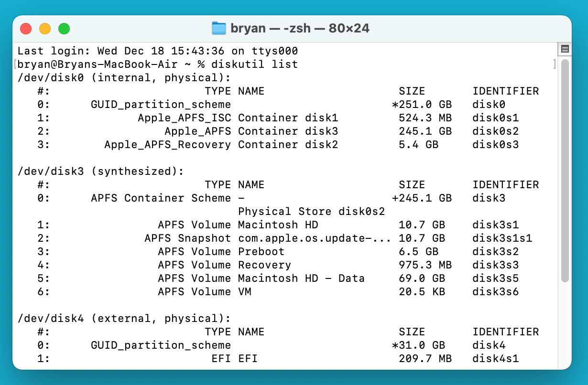Click the "/dev/disk4 (external, physical):" line

tap(124, 318)
